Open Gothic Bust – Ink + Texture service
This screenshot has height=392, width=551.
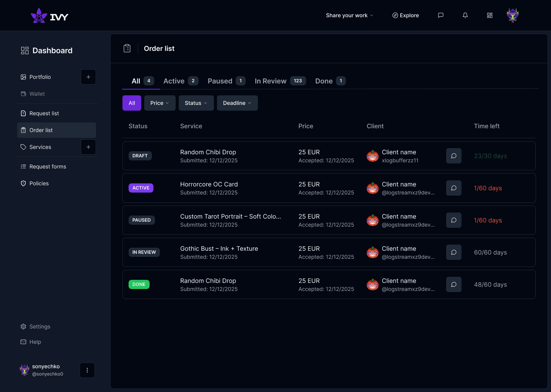coord(219,248)
